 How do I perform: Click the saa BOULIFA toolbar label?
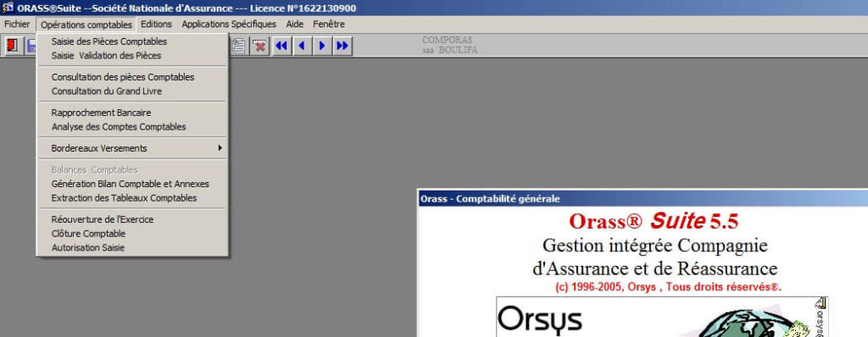pos(449,50)
